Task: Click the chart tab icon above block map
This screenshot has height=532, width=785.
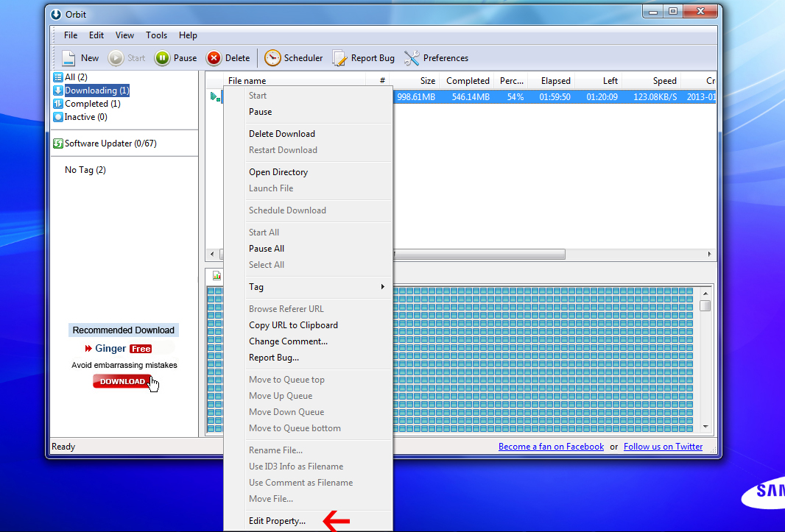Action: 217,276
